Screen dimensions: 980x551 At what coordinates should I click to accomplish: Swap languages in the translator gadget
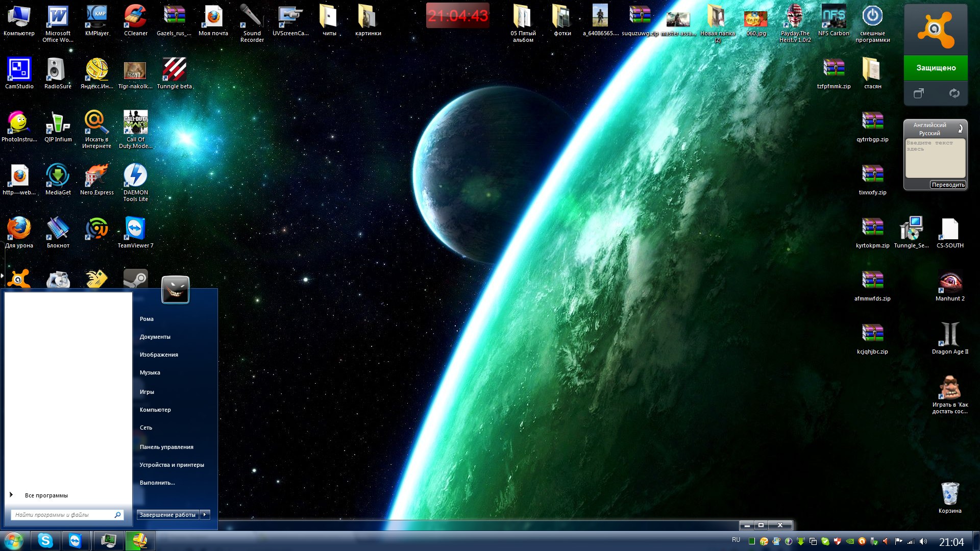960,129
